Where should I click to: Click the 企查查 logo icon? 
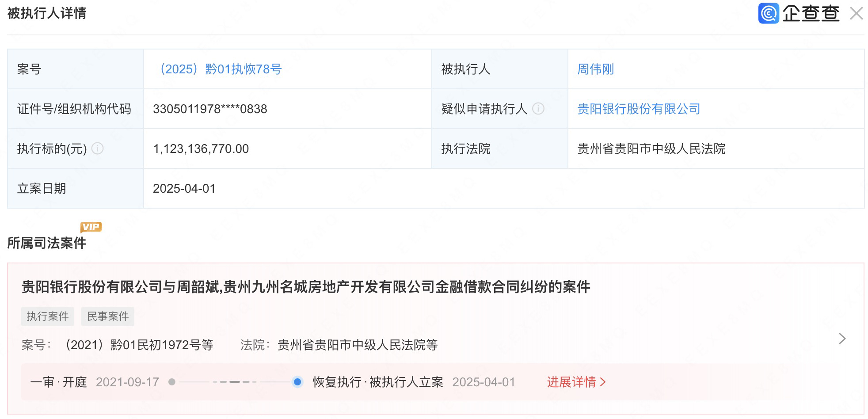click(x=768, y=13)
